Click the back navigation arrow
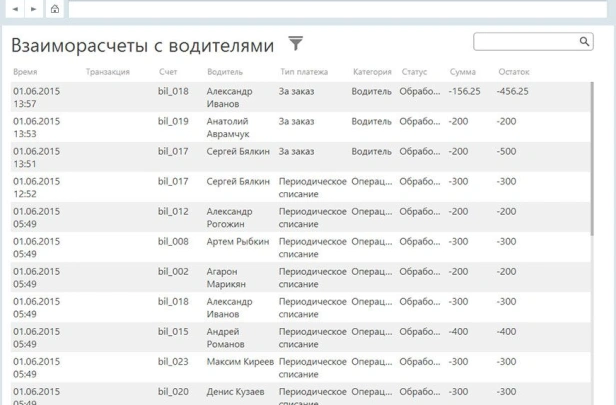This screenshot has height=405, width=616. (15, 9)
